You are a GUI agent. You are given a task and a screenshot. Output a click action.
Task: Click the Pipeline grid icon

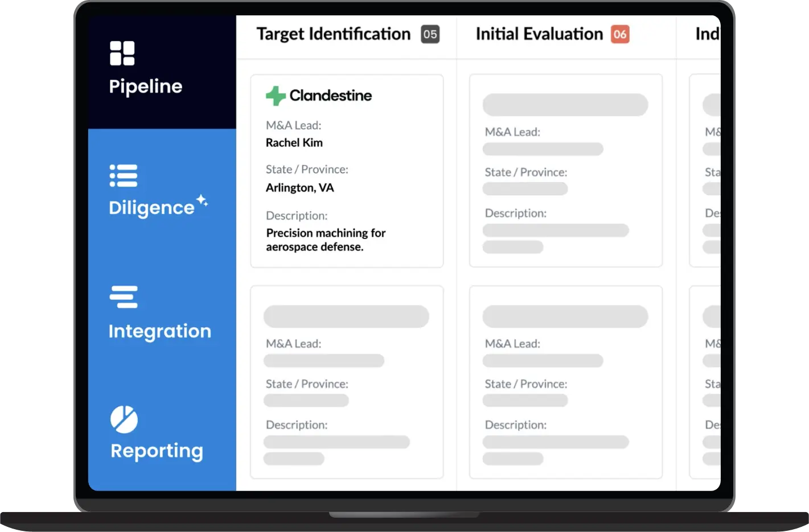[x=122, y=53]
